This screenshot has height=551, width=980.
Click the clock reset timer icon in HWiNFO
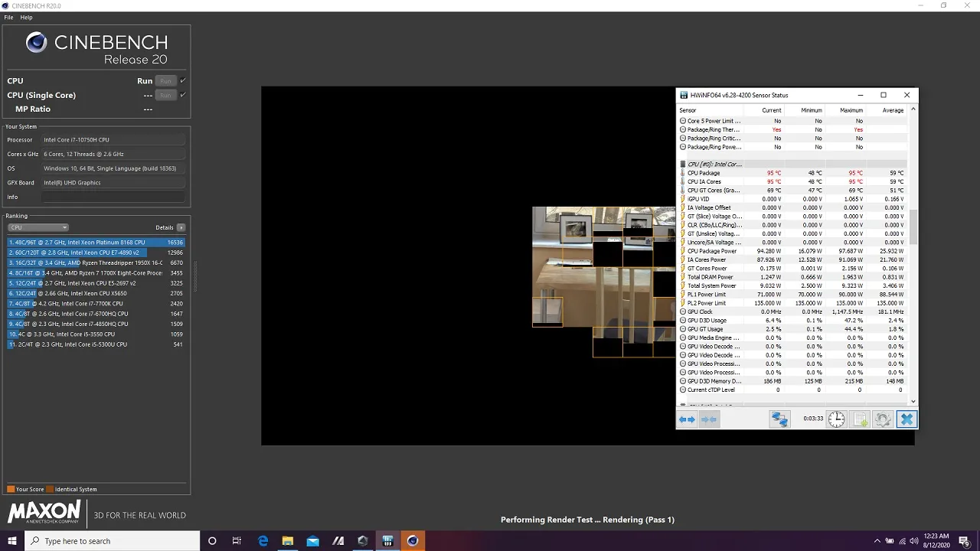pos(836,419)
